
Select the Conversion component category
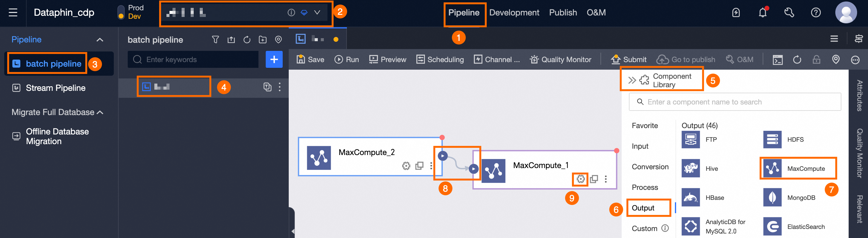[x=650, y=167]
